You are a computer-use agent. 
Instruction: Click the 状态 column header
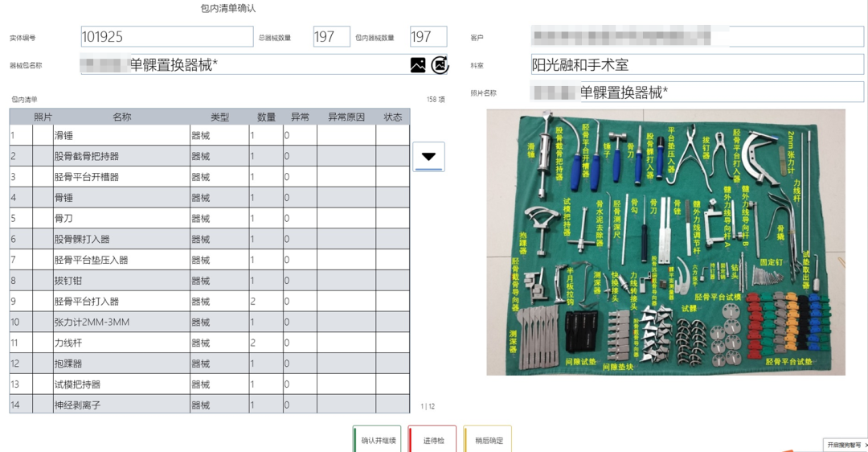[x=393, y=117]
